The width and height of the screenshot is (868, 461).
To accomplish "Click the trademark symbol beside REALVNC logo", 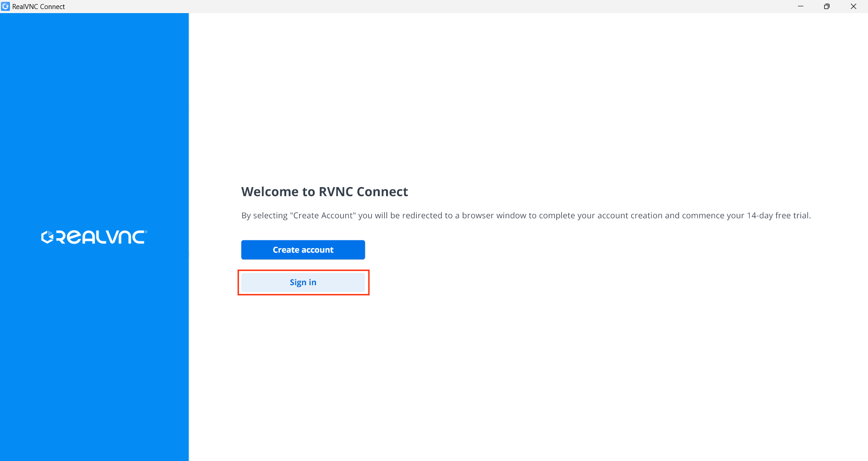I will pyautogui.click(x=146, y=231).
